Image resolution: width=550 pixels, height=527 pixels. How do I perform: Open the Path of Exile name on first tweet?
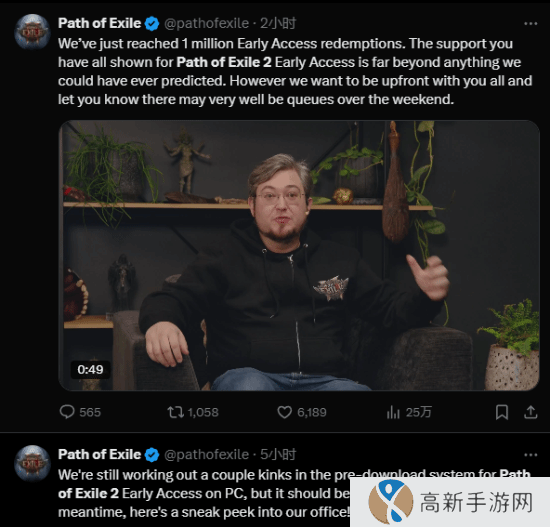(99, 23)
